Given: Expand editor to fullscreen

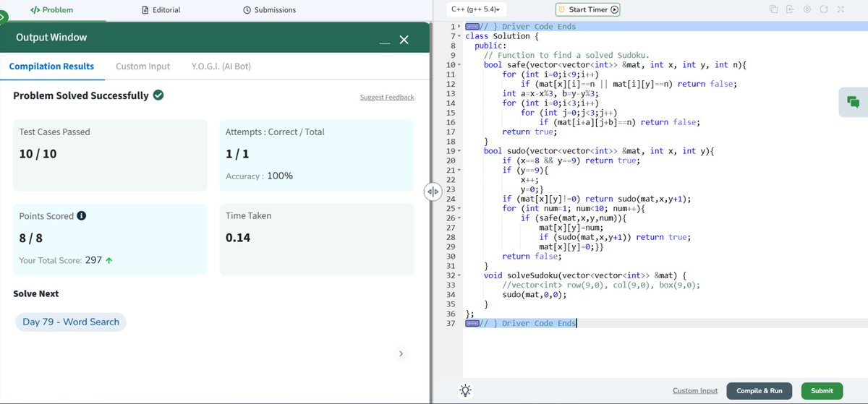Looking at the screenshot, I should click(841, 9).
